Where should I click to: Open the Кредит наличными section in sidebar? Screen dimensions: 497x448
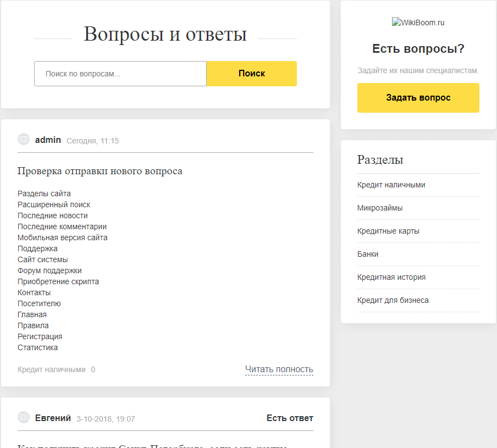click(391, 185)
